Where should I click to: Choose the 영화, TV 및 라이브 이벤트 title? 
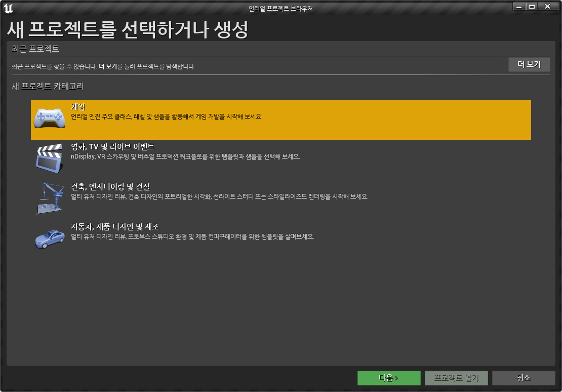pos(112,147)
